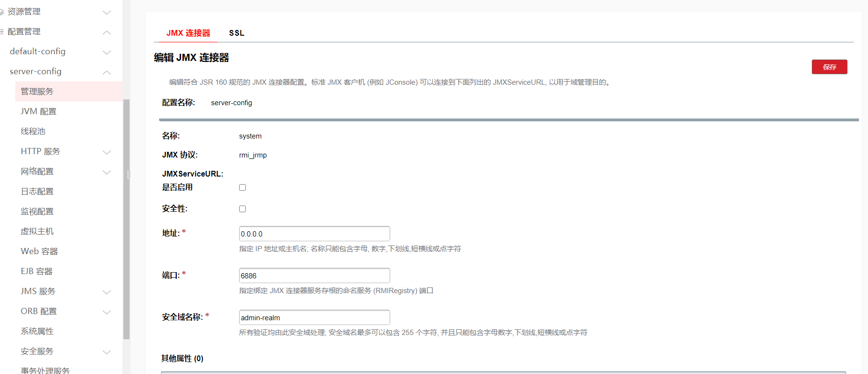Expand the default-config chevron

107,52
